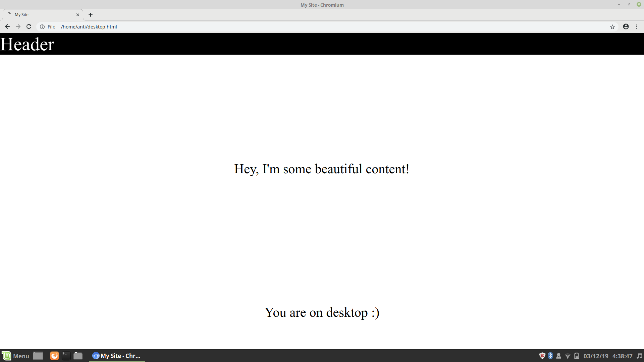Open calendar from the panel clock
Viewport: 644px width, 362px height.
[608, 356]
